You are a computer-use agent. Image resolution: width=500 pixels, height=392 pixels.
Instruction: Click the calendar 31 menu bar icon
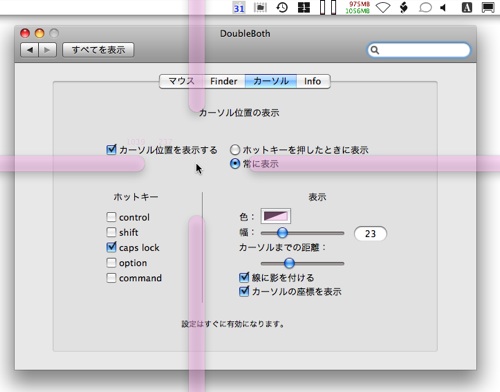[x=239, y=7]
